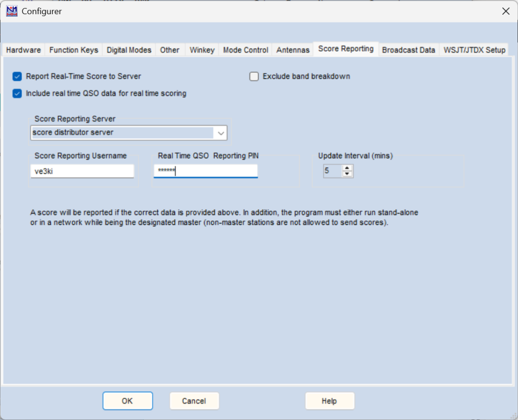Enable Exclude band breakdown option
This screenshot has height=420, width=518.
click(x=254, y=77)
